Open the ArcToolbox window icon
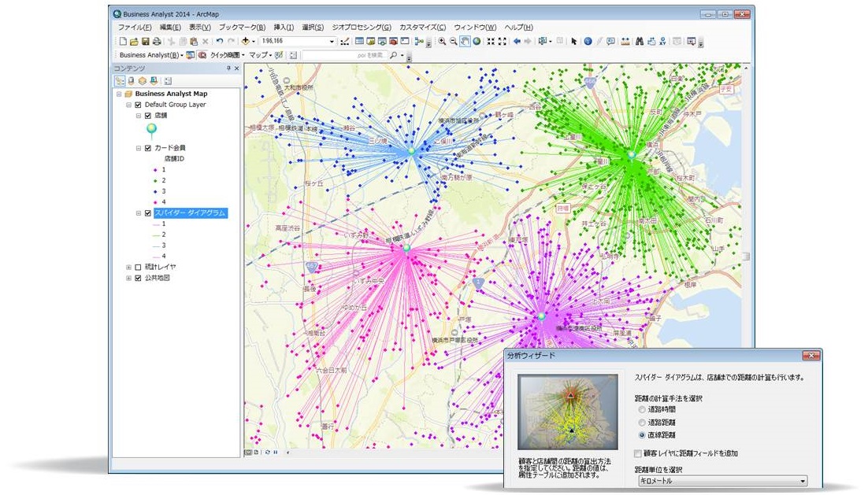The image size is (868, 495). pyautogui.click(x=394, y=42)
